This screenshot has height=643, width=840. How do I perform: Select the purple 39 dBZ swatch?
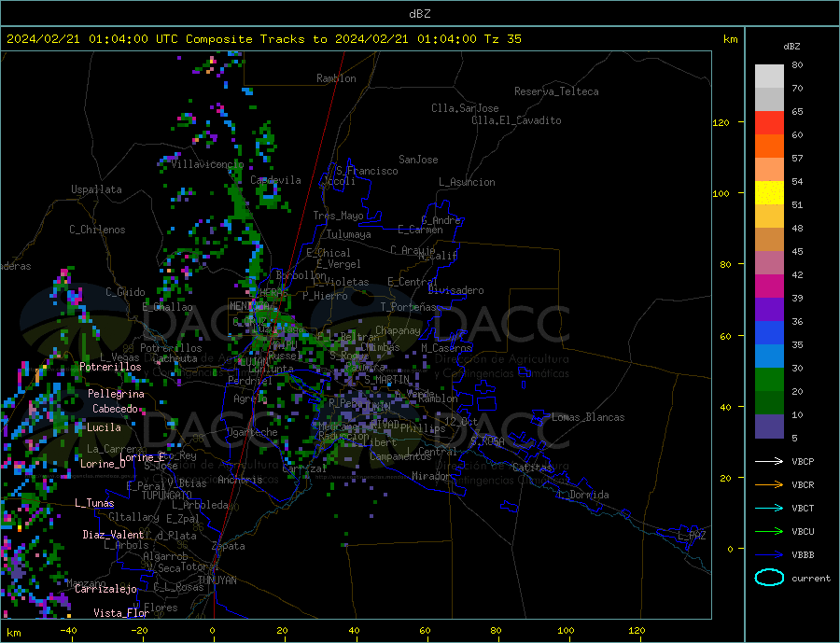[769, 310]
